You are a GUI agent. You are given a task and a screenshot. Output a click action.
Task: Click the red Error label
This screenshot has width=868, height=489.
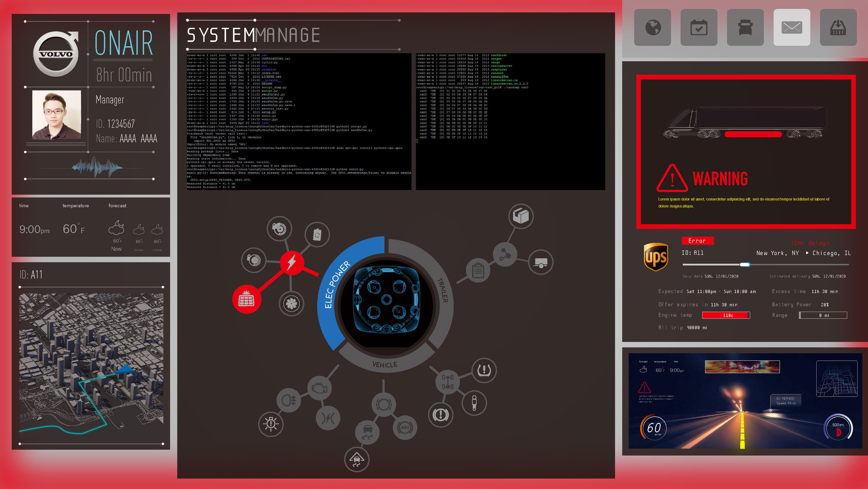[x=697, y=241]
